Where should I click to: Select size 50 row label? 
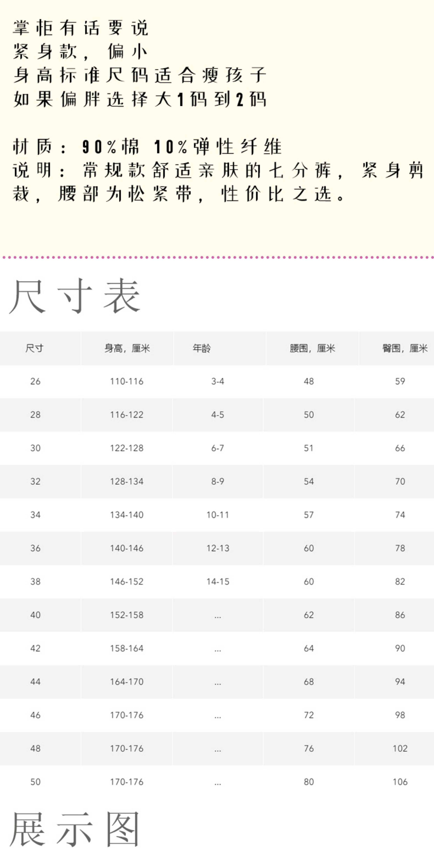35,782
